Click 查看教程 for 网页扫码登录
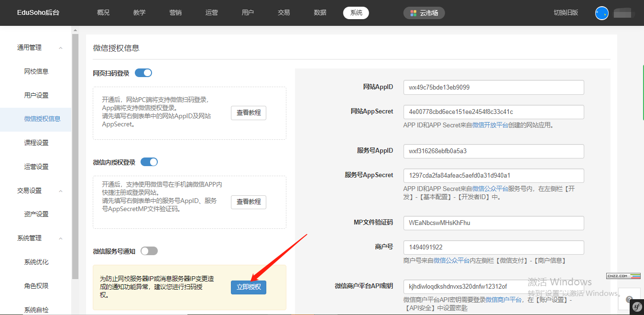 (249, 113)
